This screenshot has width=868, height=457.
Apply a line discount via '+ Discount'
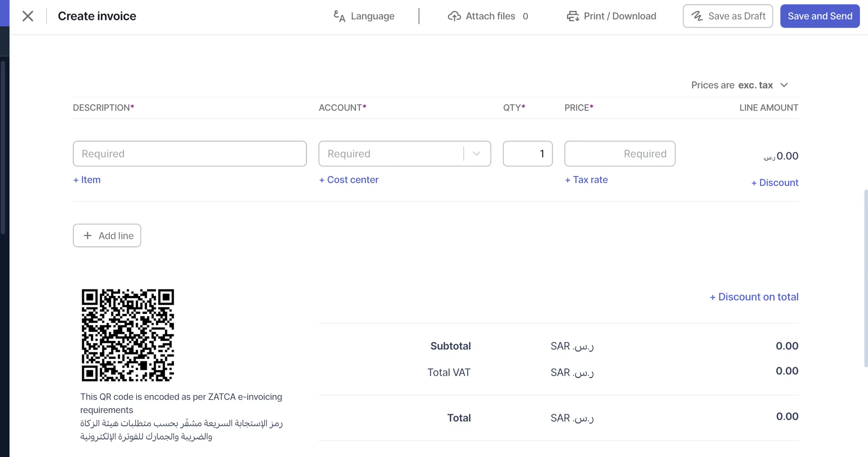point(774,182)
